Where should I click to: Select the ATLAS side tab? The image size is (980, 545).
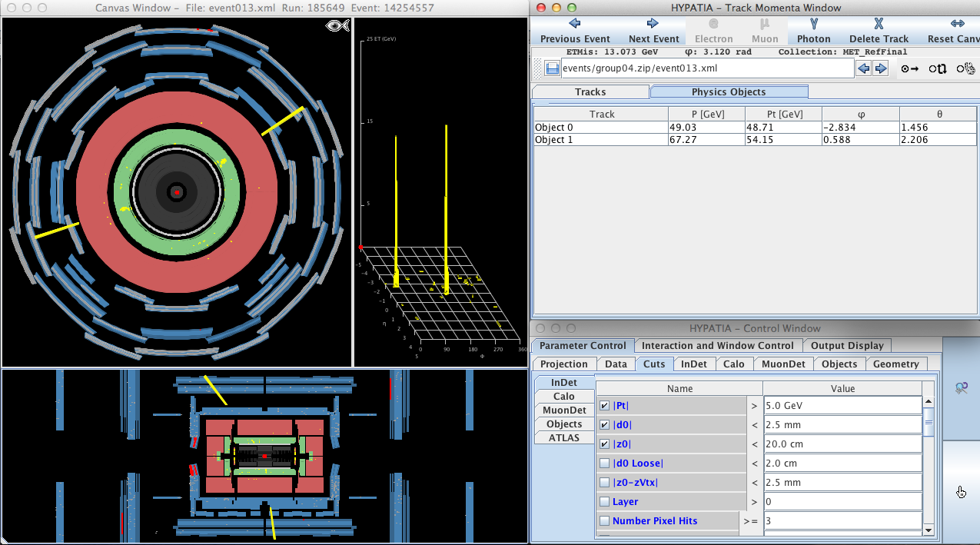[563, 437]
